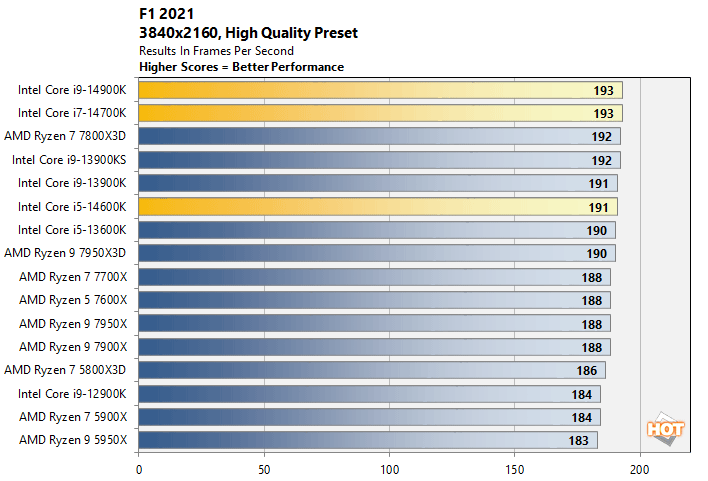Click the AMD Ryzen 5 7600X label

[x=73, y=300]
